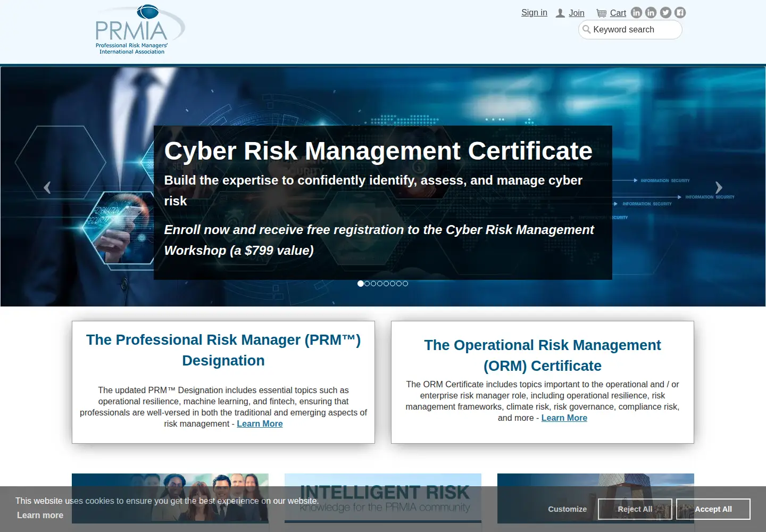Open the Facebook social icon
Image resolution: width=766 pixels, height=532 pixels.
[680, 13]
